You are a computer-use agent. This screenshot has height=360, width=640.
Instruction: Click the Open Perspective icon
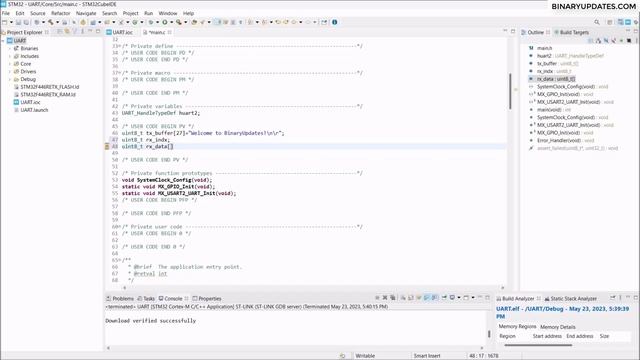tap(610, 22)
